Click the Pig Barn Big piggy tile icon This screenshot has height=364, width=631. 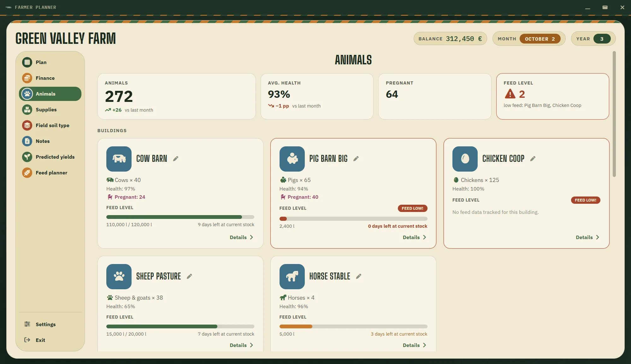click(x=292, y=159)
